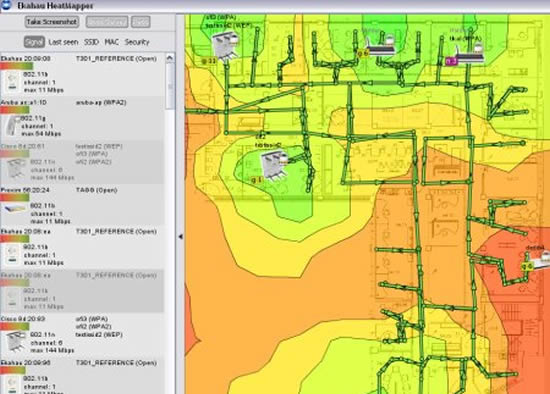Screen dimensions: 550x394
Task: Click the greyed button next to Take Screenshot
Action: click(x=107, y=22)
